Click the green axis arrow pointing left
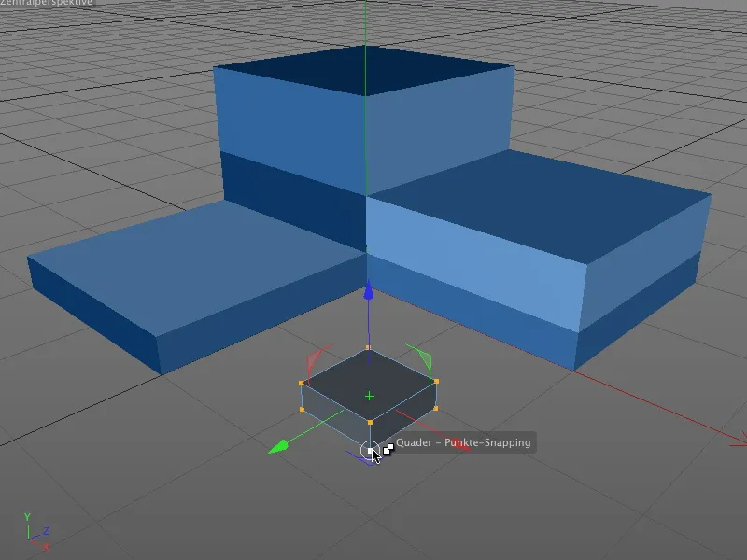This screenshot has width=747, height=560. pos(280,446)
